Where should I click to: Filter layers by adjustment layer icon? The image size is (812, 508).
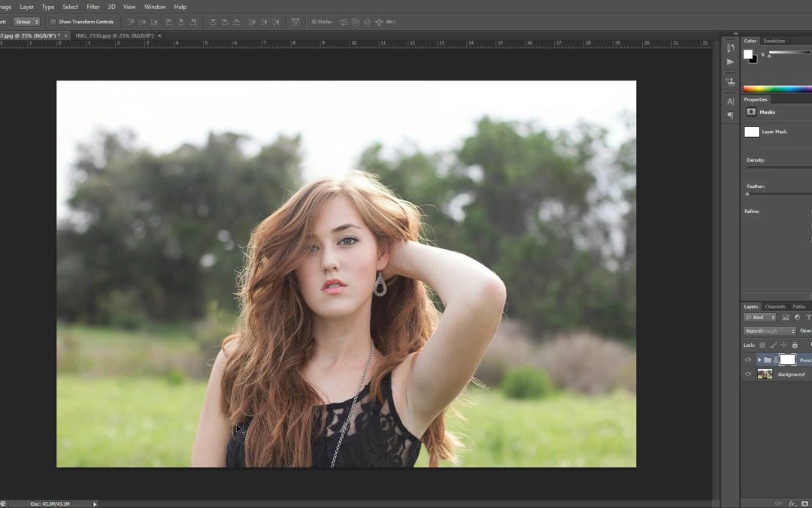(798, 318)
